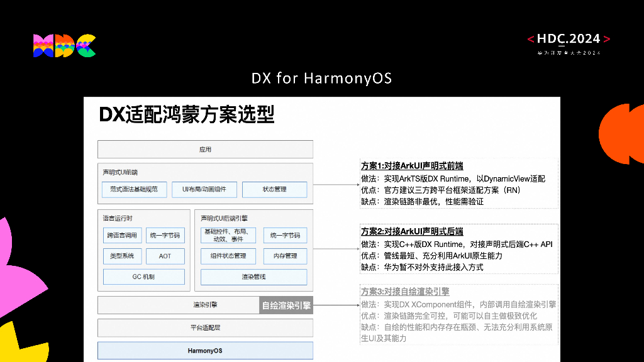Click the 方案1 优点 line mentioning RN
The width and height of the screenshot is (644, 362).
(441, 190)
